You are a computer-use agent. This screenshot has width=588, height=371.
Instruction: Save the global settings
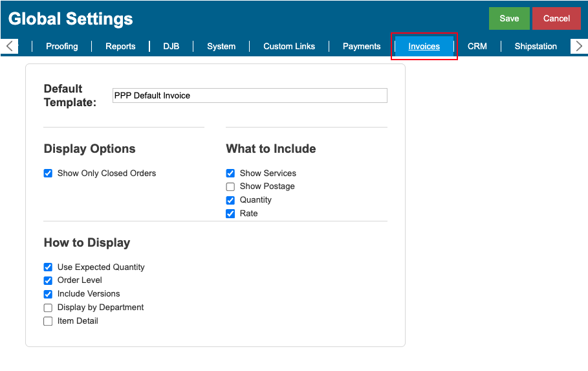coord(509,18)
